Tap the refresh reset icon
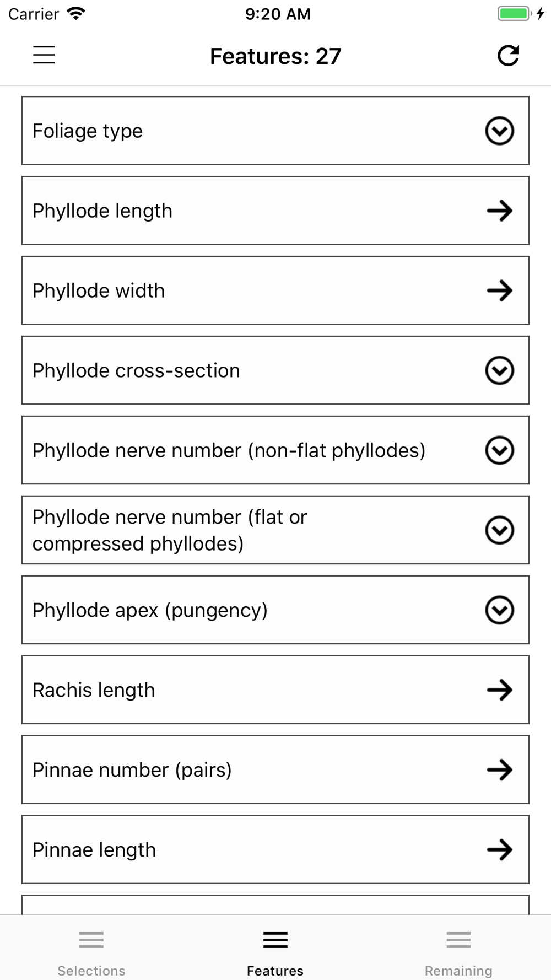The height and width of the screenshot is (980, 551). tap(508, 55)
